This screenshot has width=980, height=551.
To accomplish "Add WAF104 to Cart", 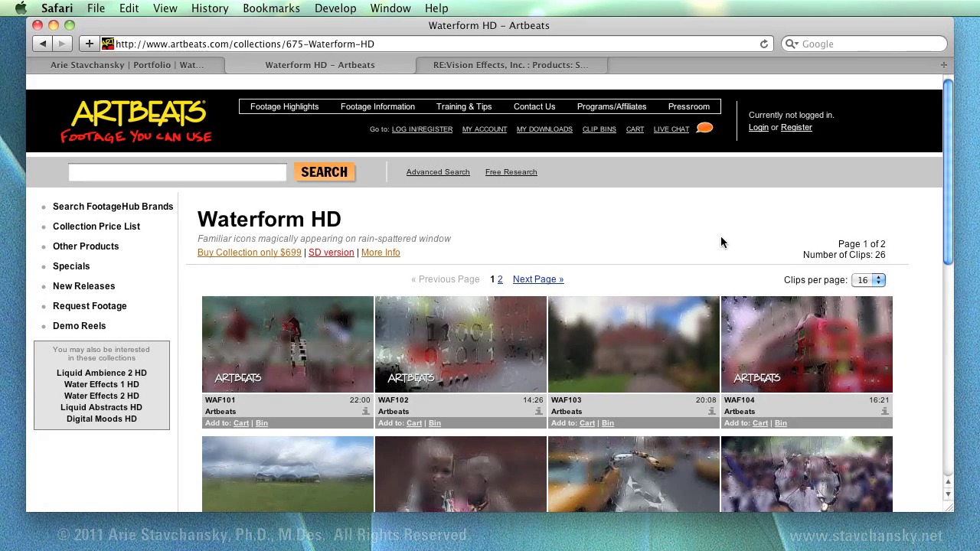I will [760, 423].
